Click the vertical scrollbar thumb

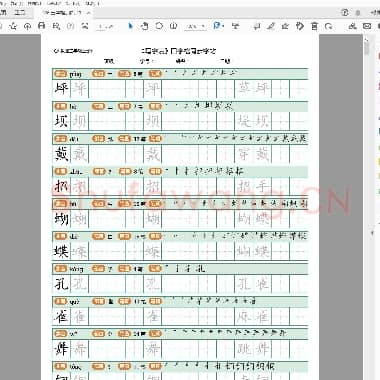click(x=367, y=48)
